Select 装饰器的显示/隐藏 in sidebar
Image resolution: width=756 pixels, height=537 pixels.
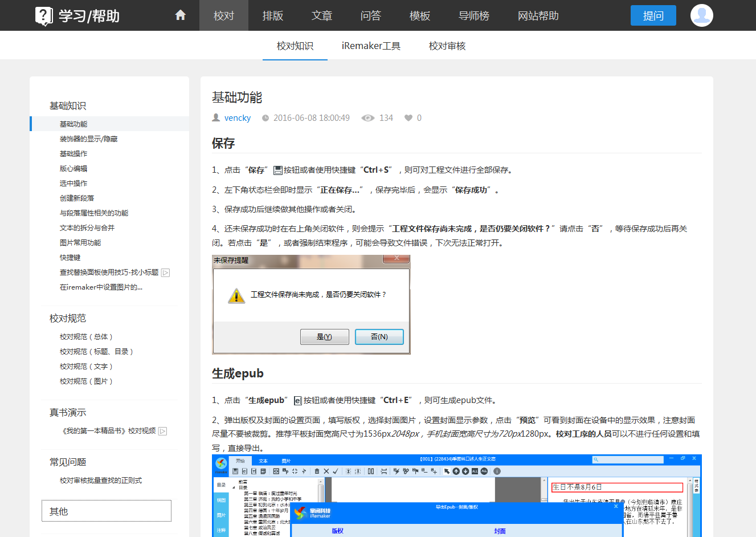point(88,139)
